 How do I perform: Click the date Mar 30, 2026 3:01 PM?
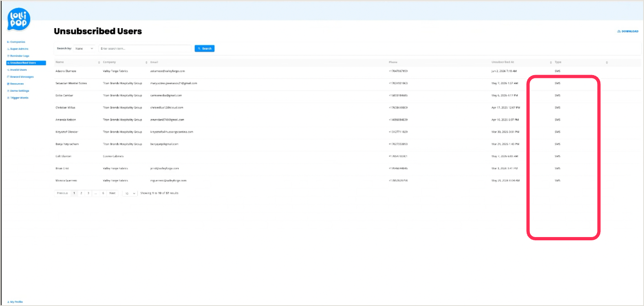coord(505,132)
